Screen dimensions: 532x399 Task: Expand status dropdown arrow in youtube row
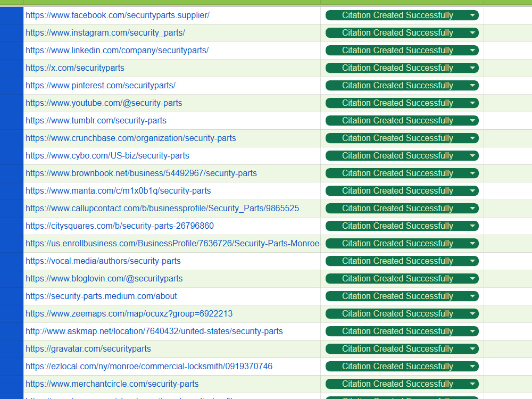tap(472, 103)
